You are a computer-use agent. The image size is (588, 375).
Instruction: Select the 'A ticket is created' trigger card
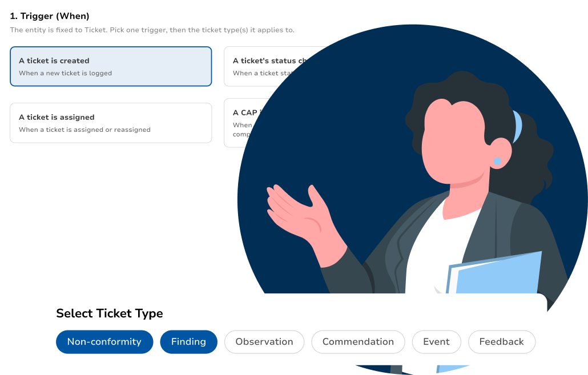click(x=111, y=66)
